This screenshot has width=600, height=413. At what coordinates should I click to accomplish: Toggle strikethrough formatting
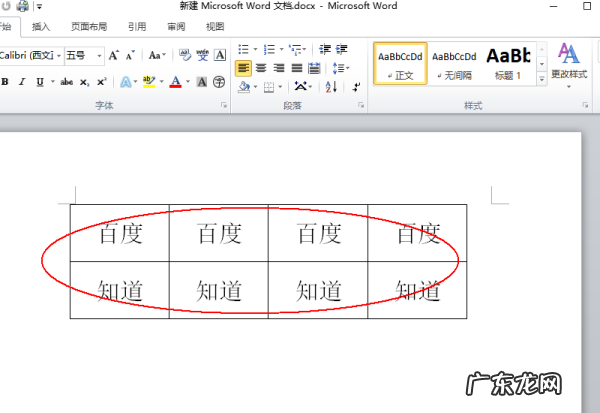point(67,82)
